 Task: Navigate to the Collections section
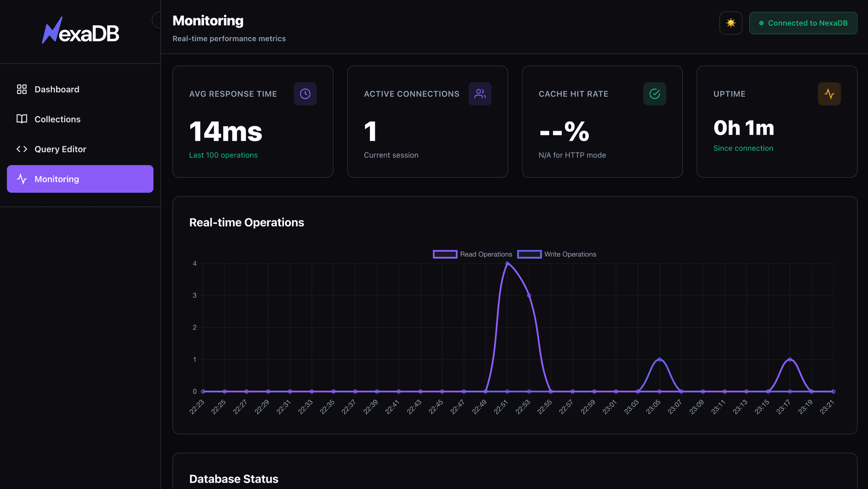coord(57,119)
